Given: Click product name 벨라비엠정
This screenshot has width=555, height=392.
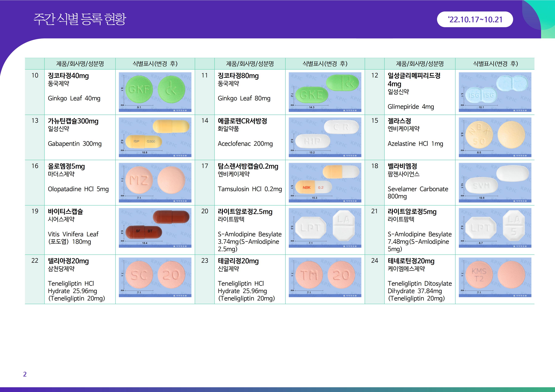Looking at the screenshot, I should [x=402, y=166].
